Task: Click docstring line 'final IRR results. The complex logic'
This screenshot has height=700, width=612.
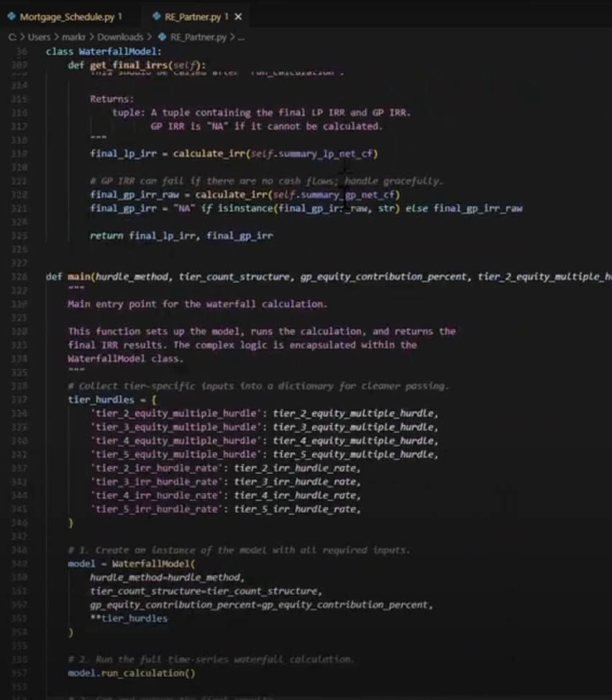Action: point(242,345)
